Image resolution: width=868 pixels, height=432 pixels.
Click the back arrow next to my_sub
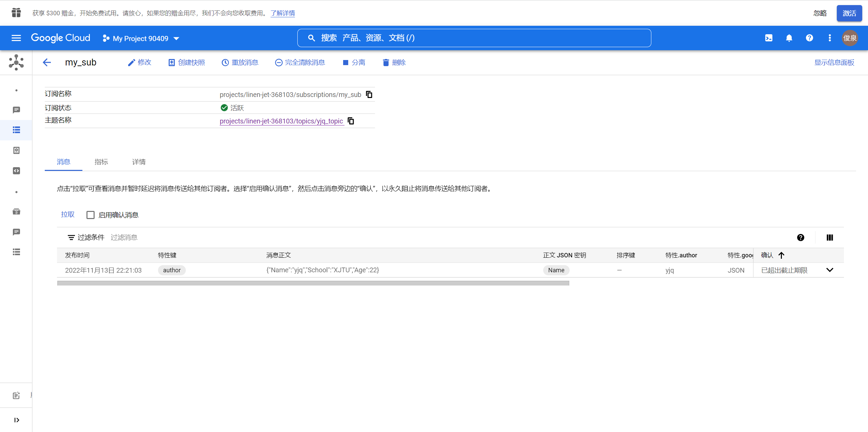[x=47, y=62]
